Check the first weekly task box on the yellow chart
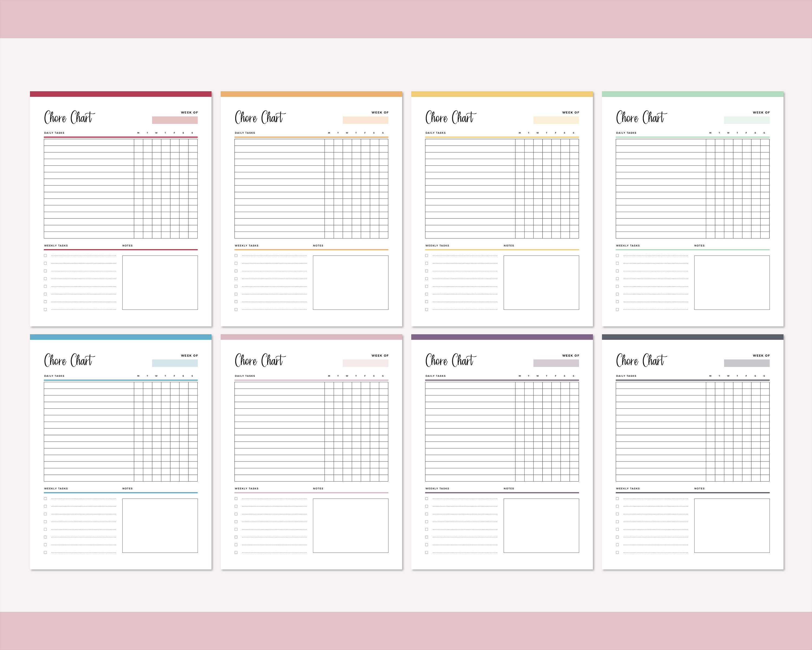 click(x=426, y=255)
